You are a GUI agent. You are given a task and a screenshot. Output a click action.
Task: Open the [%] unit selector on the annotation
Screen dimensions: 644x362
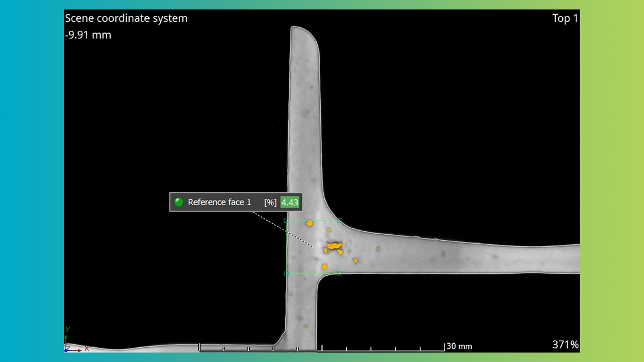pyautogui.click(x=271, y=202)
